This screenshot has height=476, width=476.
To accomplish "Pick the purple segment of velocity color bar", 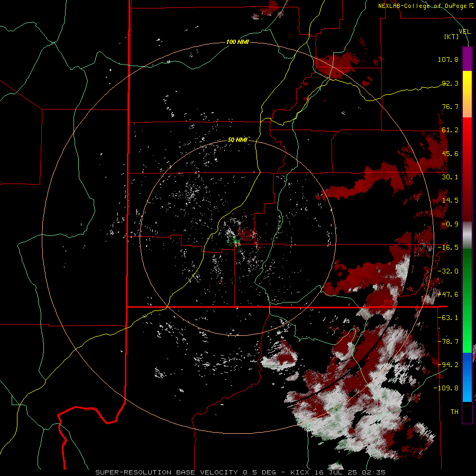I will 467,59.
